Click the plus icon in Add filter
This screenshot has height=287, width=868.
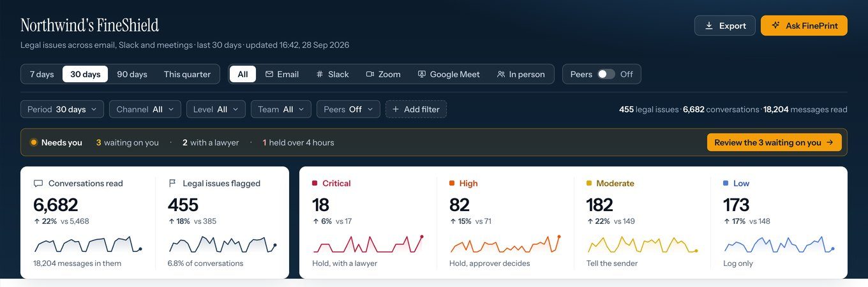(396, 109)
